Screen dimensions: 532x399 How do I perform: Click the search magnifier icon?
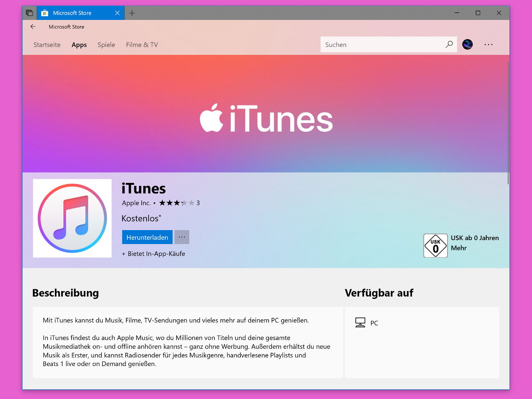(449, 44)
